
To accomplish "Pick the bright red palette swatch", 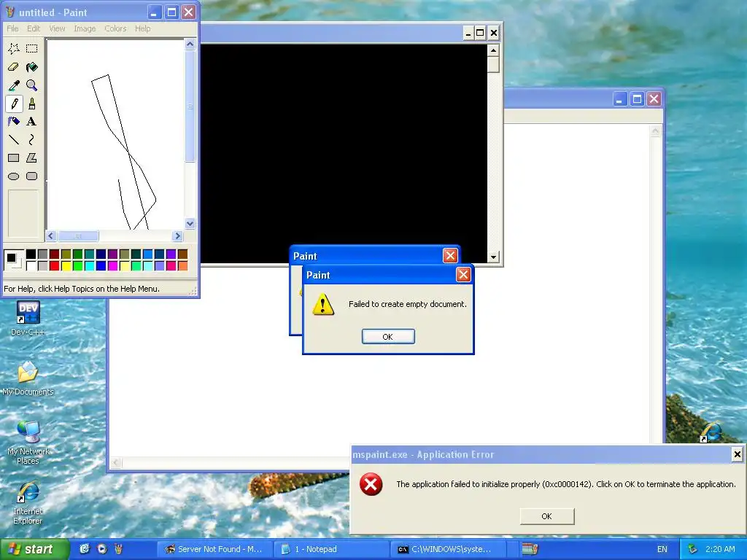I will tap(54, 265).
